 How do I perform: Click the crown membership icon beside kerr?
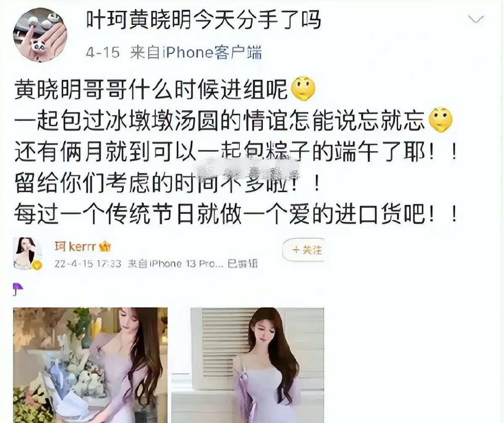[x=105, y=247]
